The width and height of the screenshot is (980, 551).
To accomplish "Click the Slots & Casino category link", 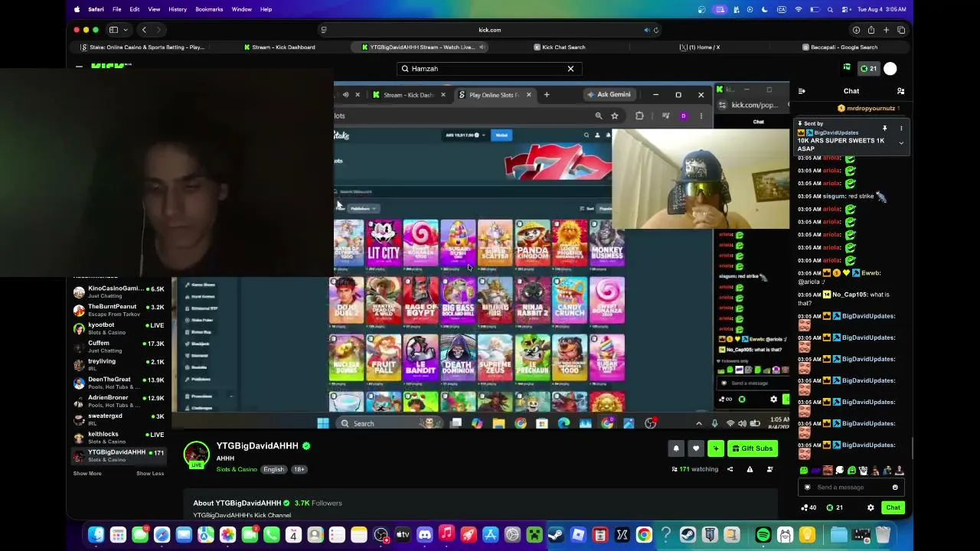I will (x=237, y=469).
